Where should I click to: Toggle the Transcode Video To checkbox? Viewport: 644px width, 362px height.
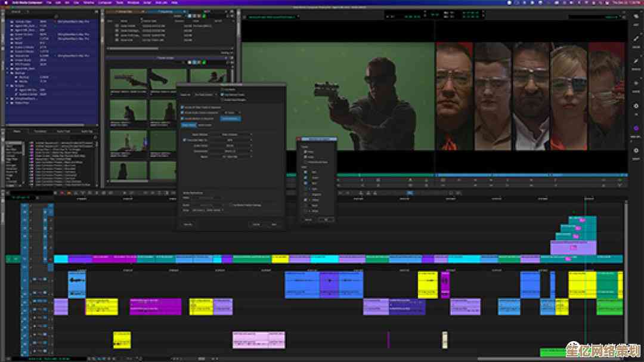click(x=184, y=140)
